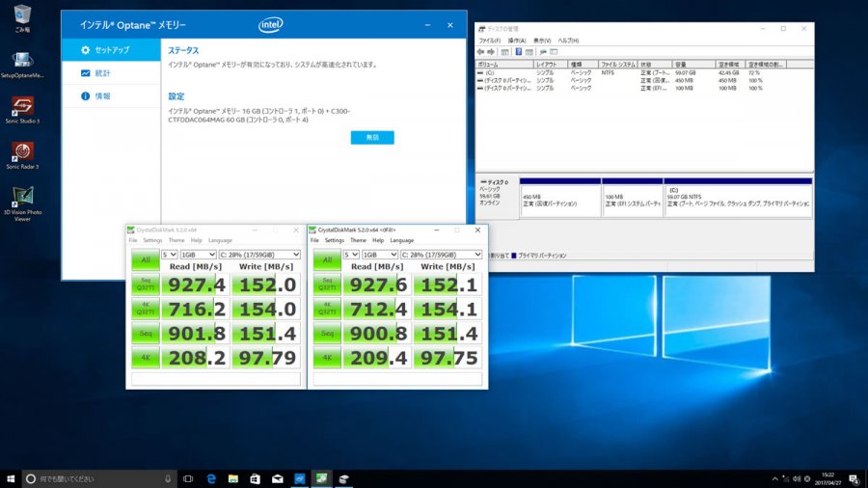Expand the test count dropdown in left CrystalDiskMark
This screenshot has height=488, width=868.
(x=169, y=255)
